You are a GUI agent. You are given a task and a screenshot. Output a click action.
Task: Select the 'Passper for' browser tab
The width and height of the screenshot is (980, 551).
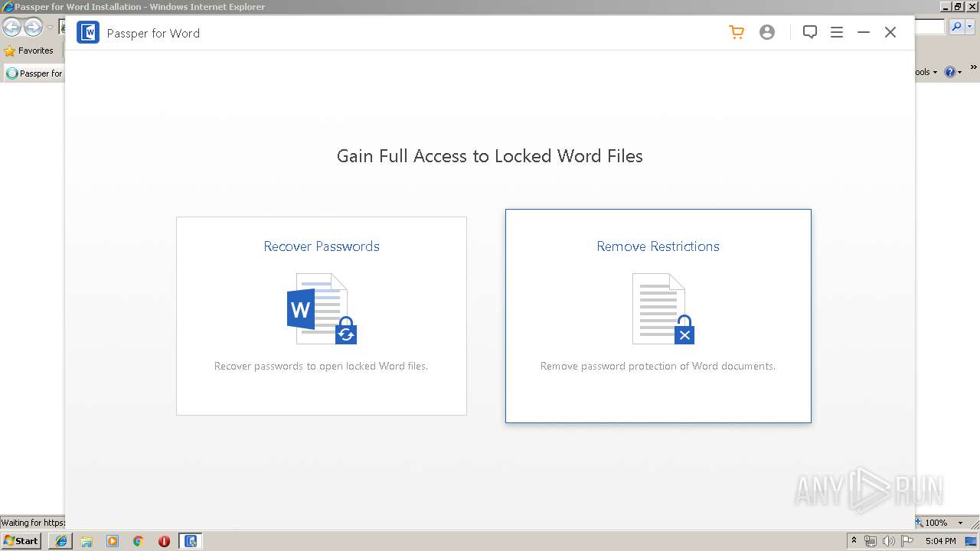[34, 73]
